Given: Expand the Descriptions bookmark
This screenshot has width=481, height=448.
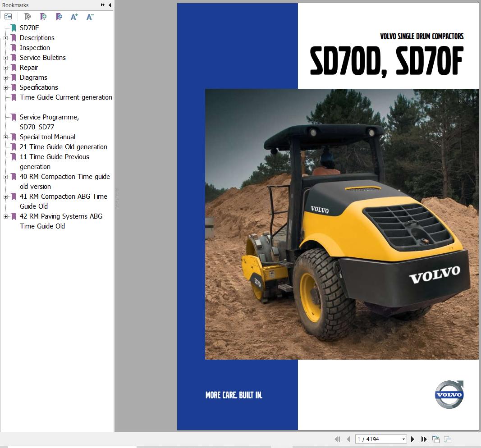Looking at the screenshot, I should (x=5, y=38).
